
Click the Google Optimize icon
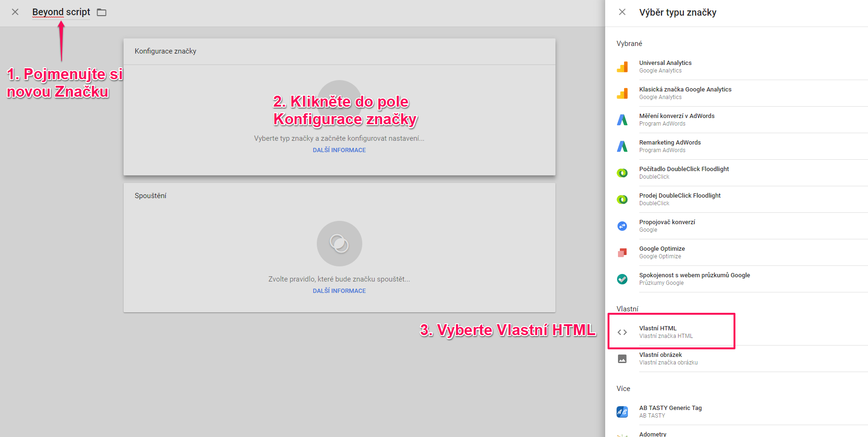tap(622, 253)
